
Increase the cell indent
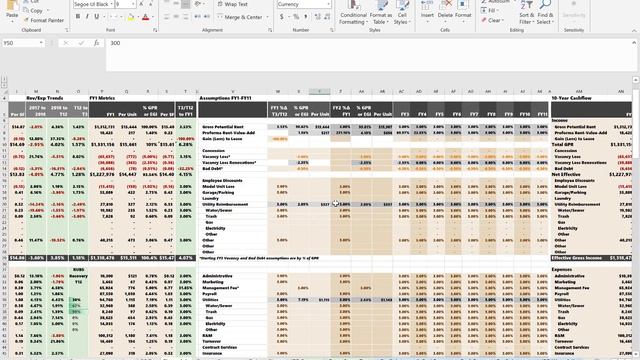(207, 17)
